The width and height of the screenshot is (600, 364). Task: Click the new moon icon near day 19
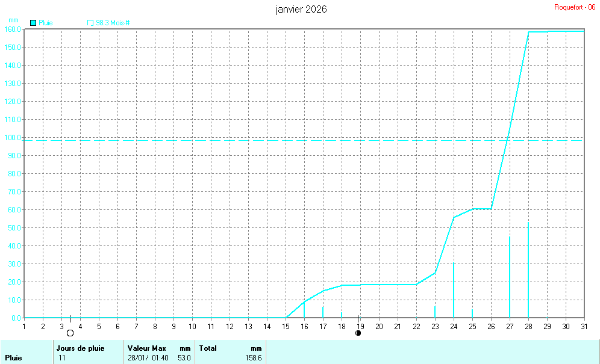point(358,333)
